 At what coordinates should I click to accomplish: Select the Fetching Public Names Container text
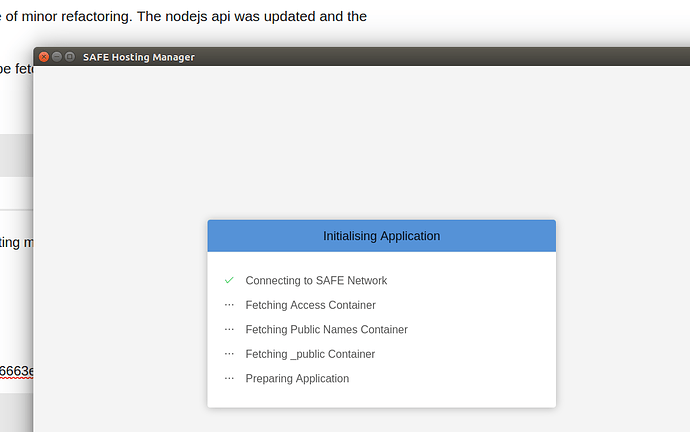pyautogui.click(x=327, y=329)
